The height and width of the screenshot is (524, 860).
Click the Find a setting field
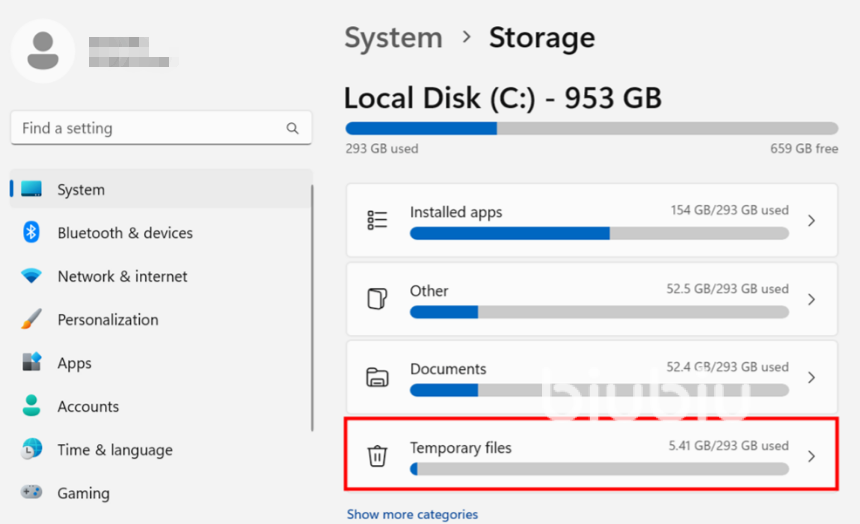coord(150,128)
